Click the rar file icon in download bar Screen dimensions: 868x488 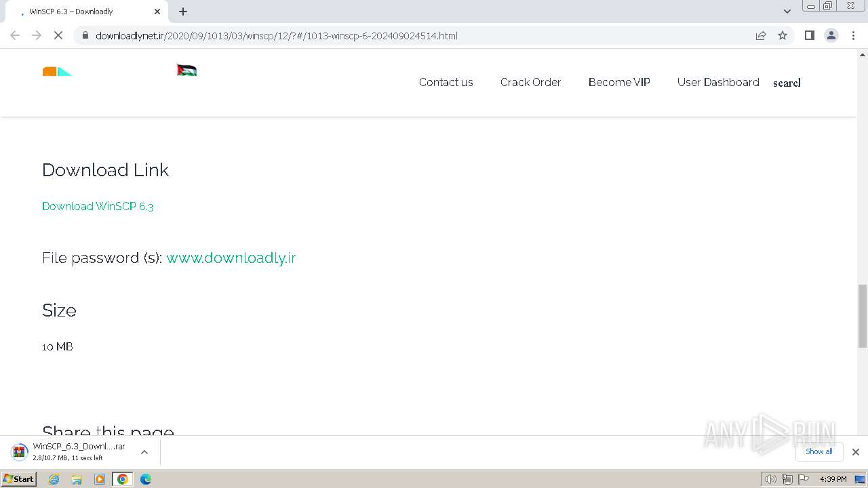coord(20,452)
